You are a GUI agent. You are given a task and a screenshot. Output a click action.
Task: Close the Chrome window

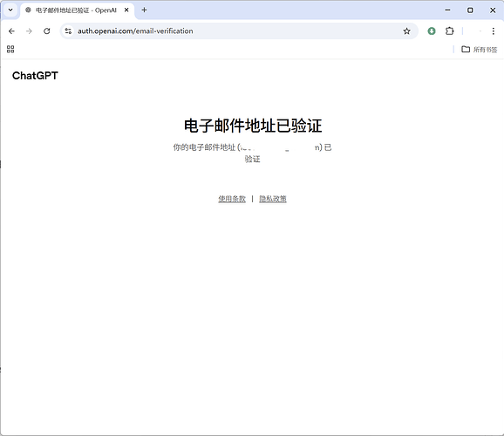[493, 10]
